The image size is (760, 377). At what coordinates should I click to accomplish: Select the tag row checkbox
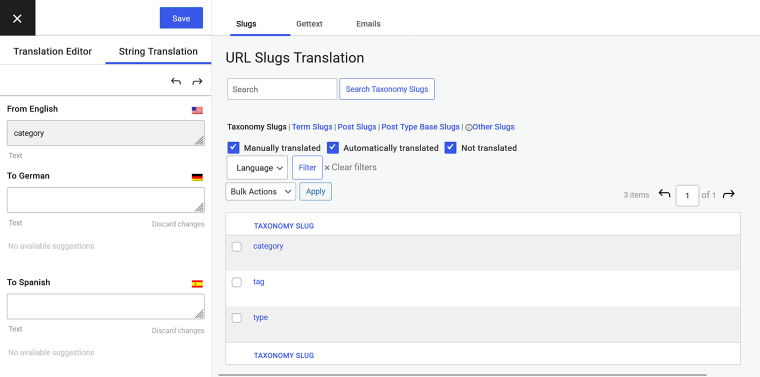click(237, 282)
